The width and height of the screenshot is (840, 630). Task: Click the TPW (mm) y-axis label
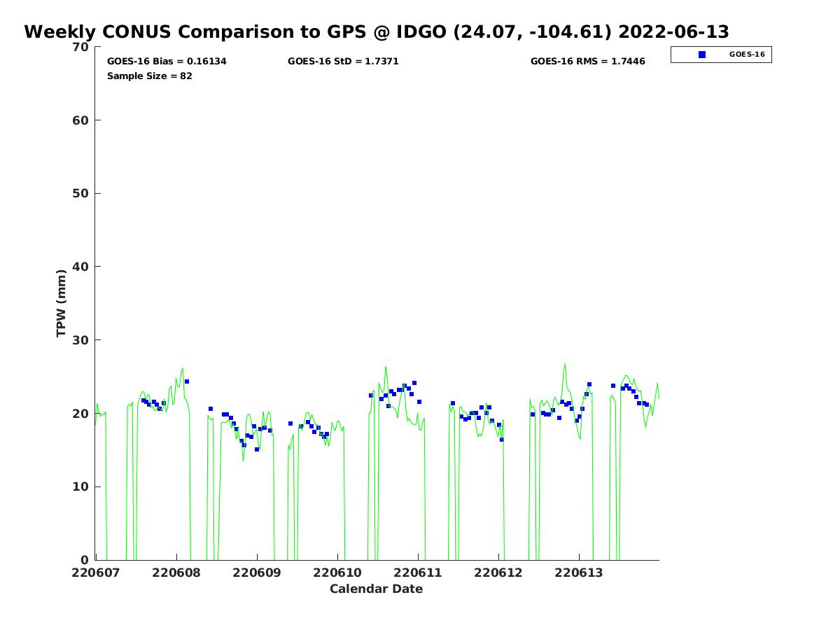coord(61,303)
